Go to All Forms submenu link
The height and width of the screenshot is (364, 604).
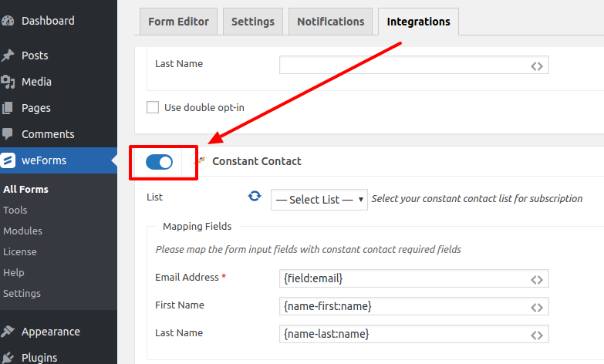(25, 189)
